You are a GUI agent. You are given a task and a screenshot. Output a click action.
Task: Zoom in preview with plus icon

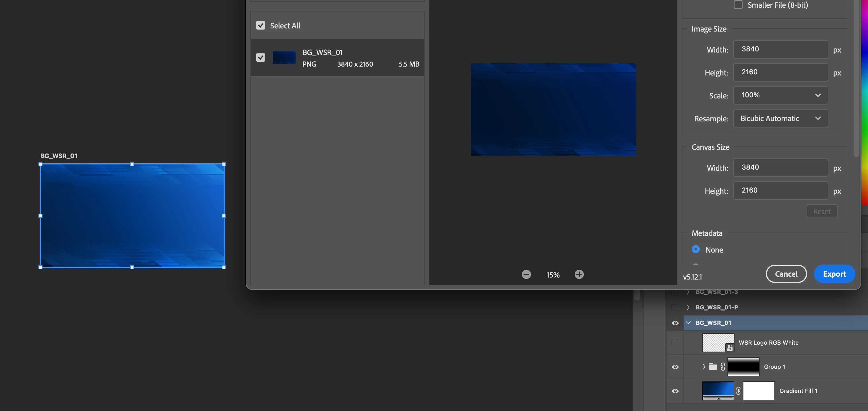tap(579, 274)
